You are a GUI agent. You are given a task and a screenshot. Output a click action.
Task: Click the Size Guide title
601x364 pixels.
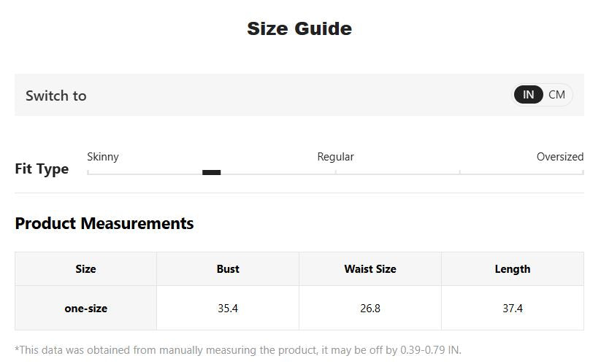click(299, 28)
